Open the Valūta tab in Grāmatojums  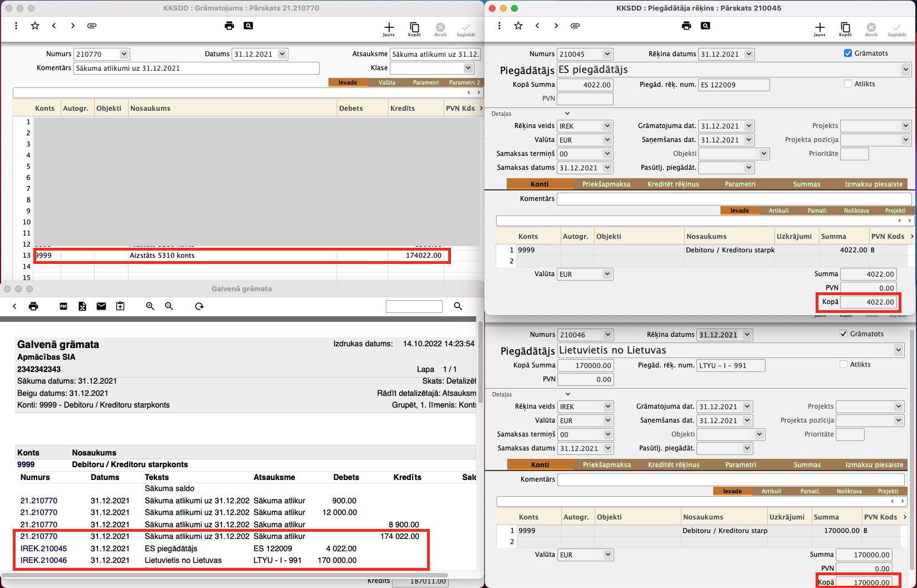coord(387,82)
